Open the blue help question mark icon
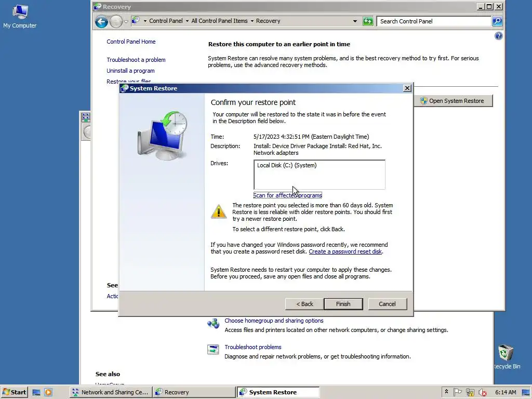The image size is (532, 399). click(498, 36)
